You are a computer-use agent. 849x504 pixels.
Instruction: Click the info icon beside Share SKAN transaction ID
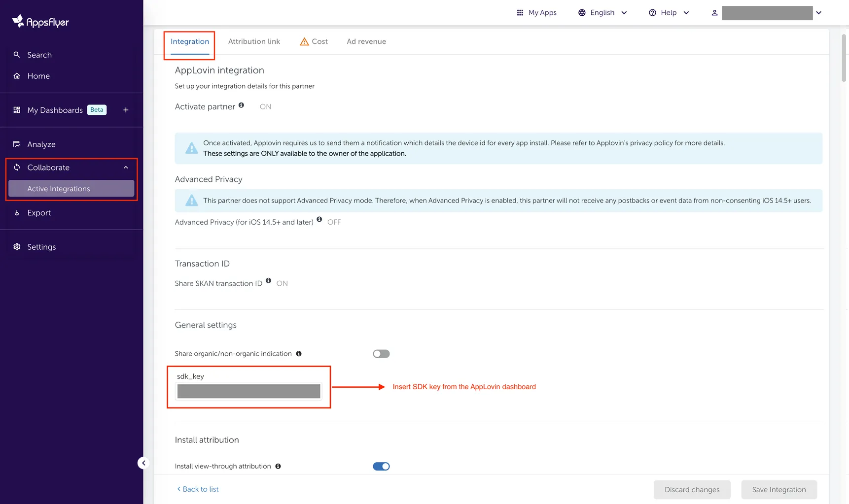point(269,280)
